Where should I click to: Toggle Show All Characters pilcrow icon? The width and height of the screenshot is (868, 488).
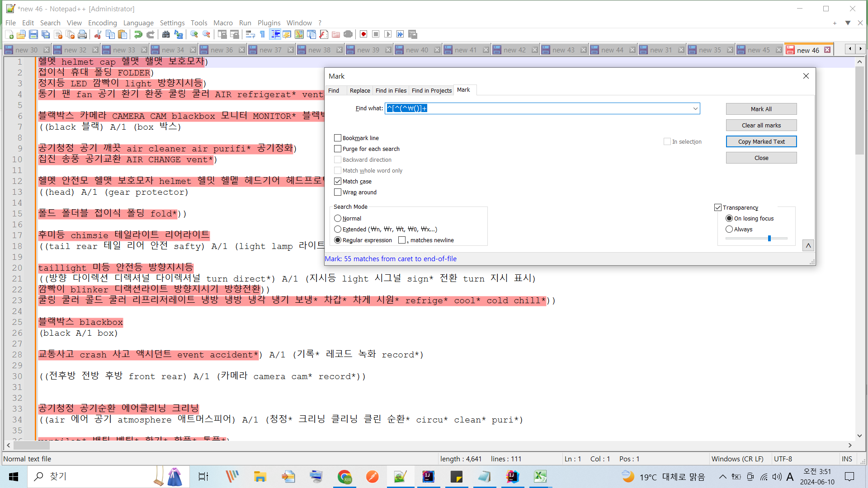coord(262,34)
